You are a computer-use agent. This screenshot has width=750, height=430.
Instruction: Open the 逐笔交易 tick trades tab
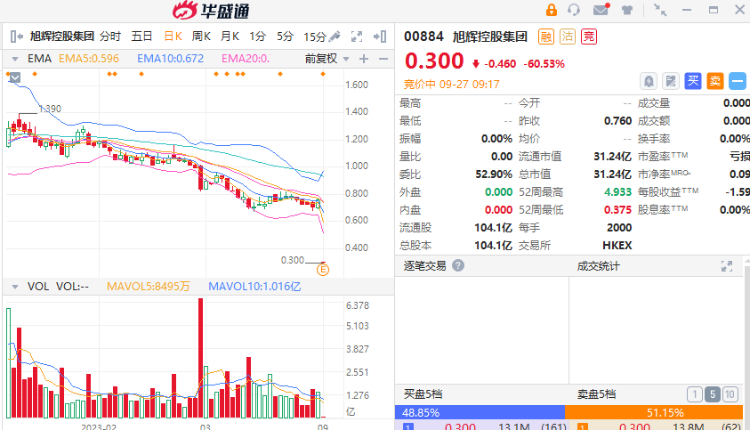tap(425, 266)
